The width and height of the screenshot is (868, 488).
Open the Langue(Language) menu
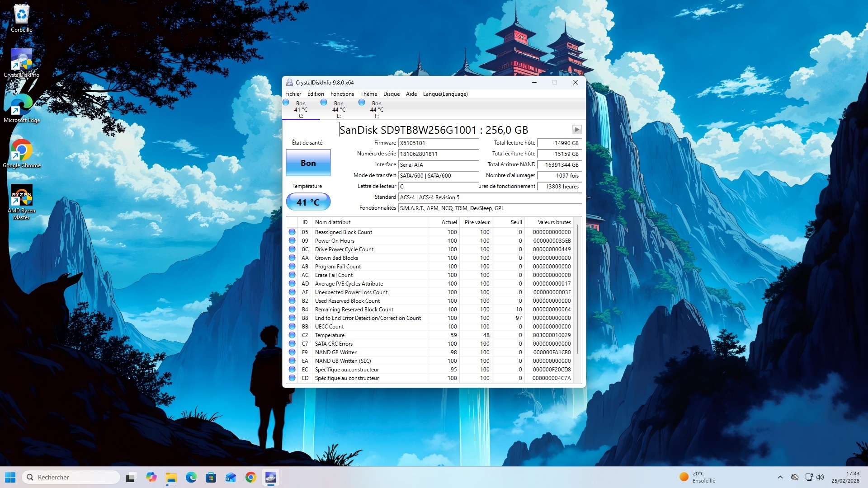point(445,94)
